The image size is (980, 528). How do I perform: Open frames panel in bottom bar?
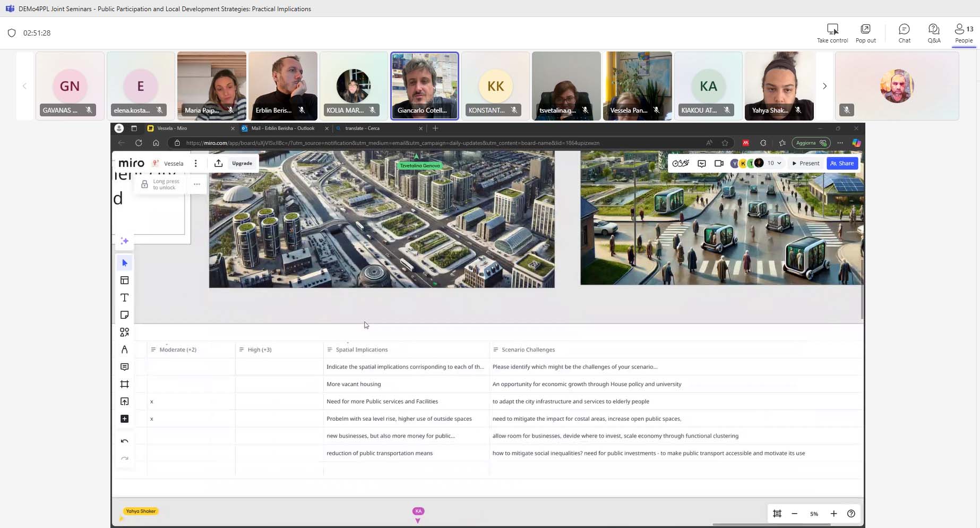[x=777, y=514]
